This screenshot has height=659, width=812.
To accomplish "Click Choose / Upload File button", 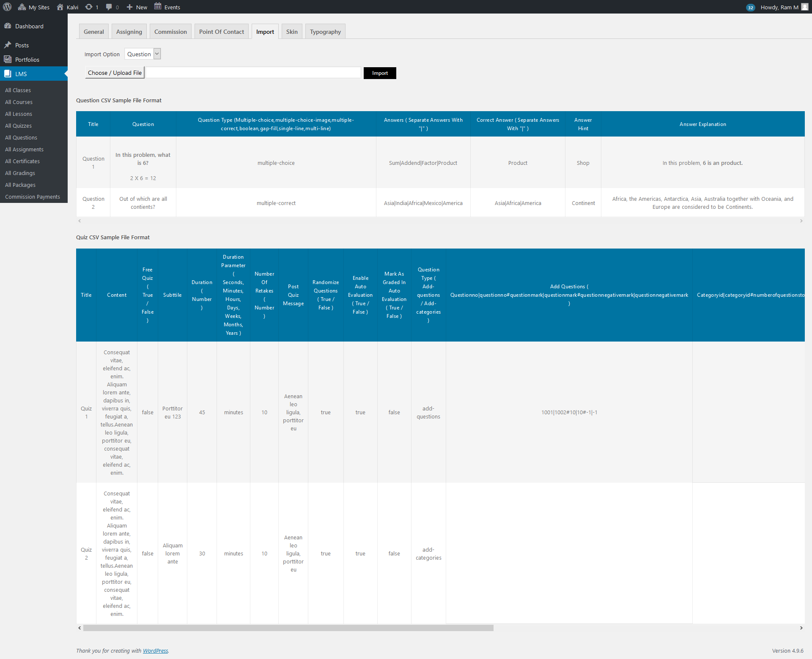I will (115, 73).
